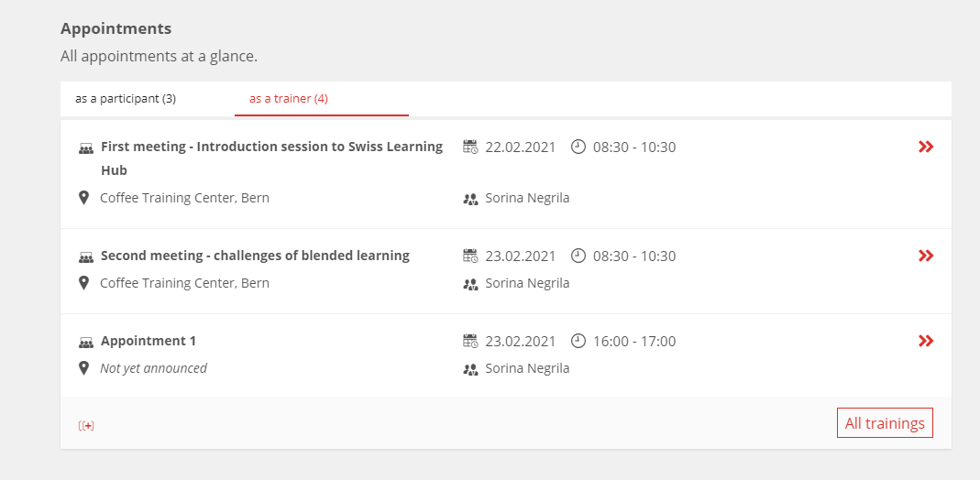The width and height of the screenshot is (980, 480).
Task: Click group icon beside First meeting title
Action: tap(85, 148)
